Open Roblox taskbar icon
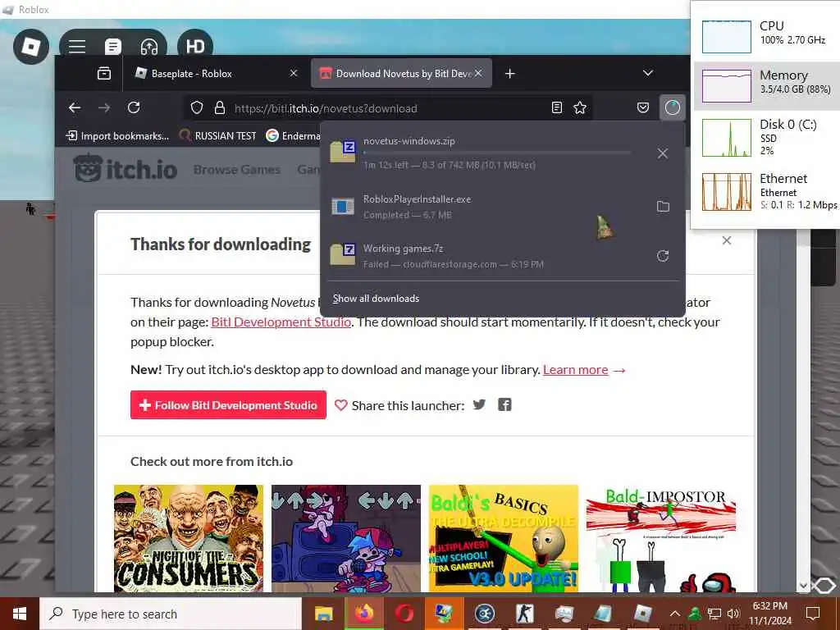The height and width of the screenshot is (630, 840). (x=642, y=614)
